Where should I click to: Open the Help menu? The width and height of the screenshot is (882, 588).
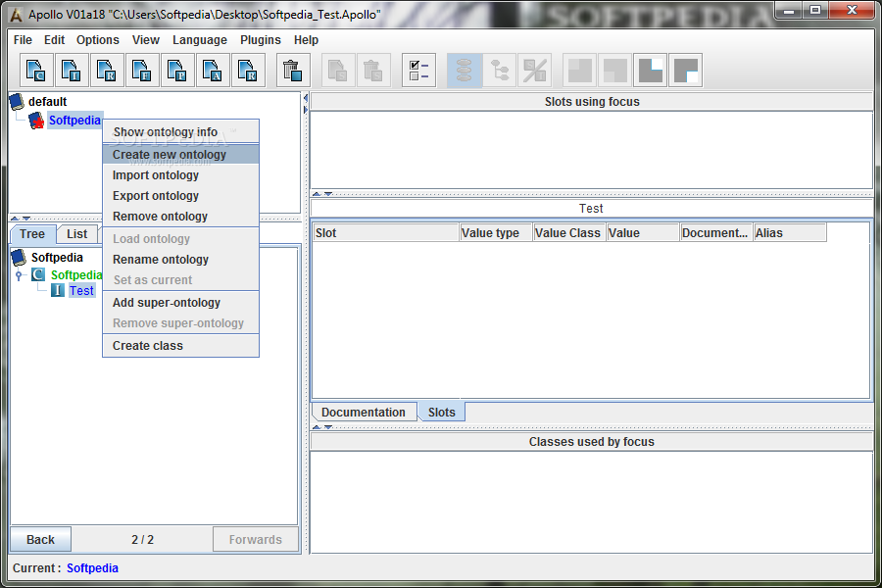point(306,40)
